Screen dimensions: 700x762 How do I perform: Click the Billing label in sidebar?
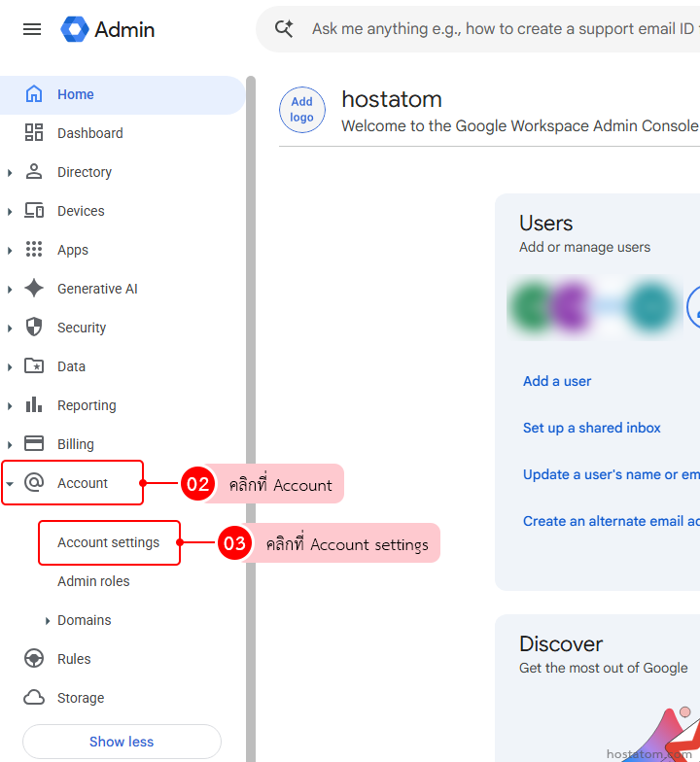click(x=76, y=444)
